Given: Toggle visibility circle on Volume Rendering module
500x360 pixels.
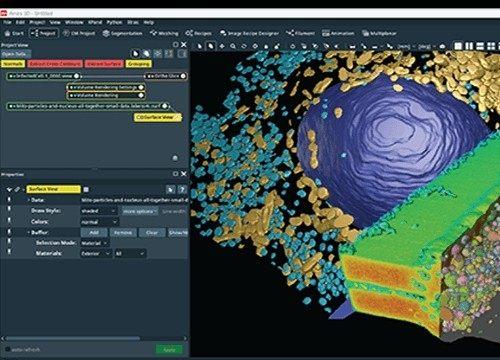Looking at the screenshot, I should point(141,95).
